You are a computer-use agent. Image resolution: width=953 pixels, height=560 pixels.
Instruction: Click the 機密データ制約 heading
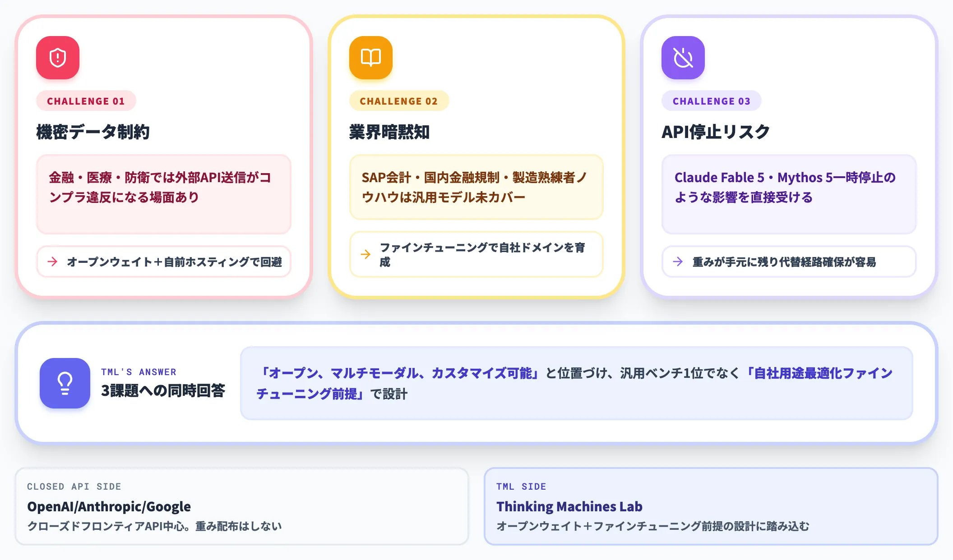click(x=93, y=132)
